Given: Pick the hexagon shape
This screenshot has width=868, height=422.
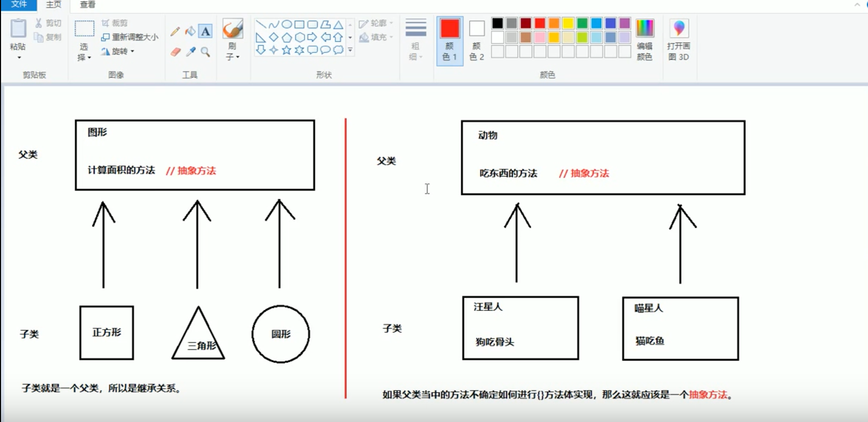Looking at the screenshot, I should point(299,37).
